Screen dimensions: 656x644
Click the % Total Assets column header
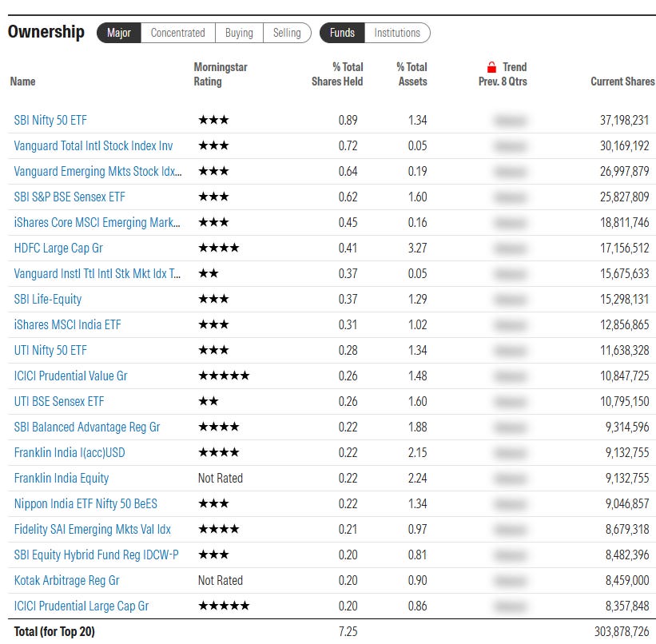pos(412,74)
